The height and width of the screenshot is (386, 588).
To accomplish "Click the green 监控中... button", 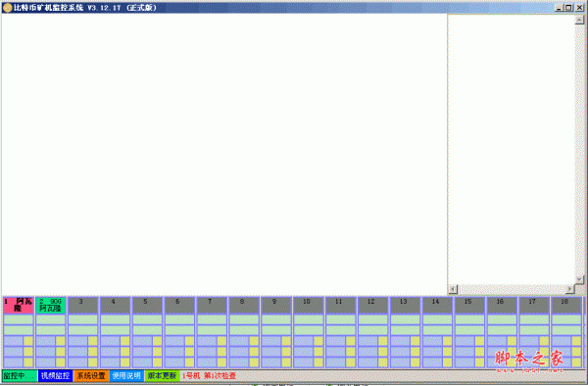I will pos(20,375).
